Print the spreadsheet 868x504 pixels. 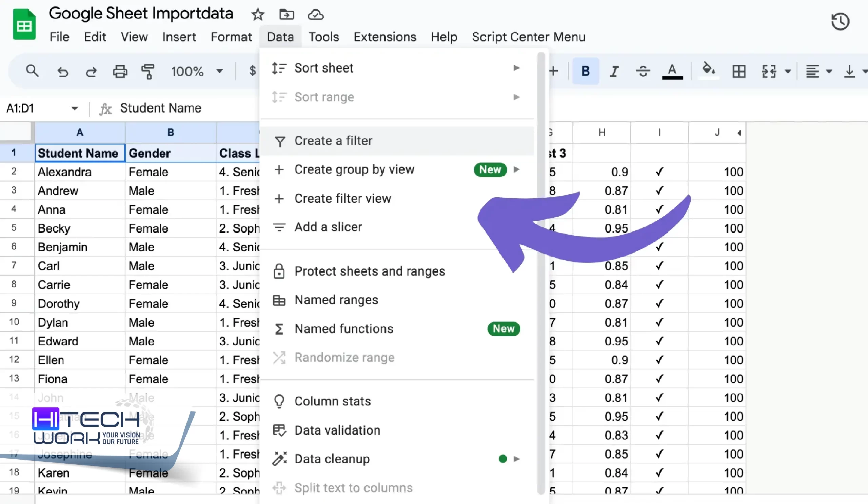(x=120, y=71)
